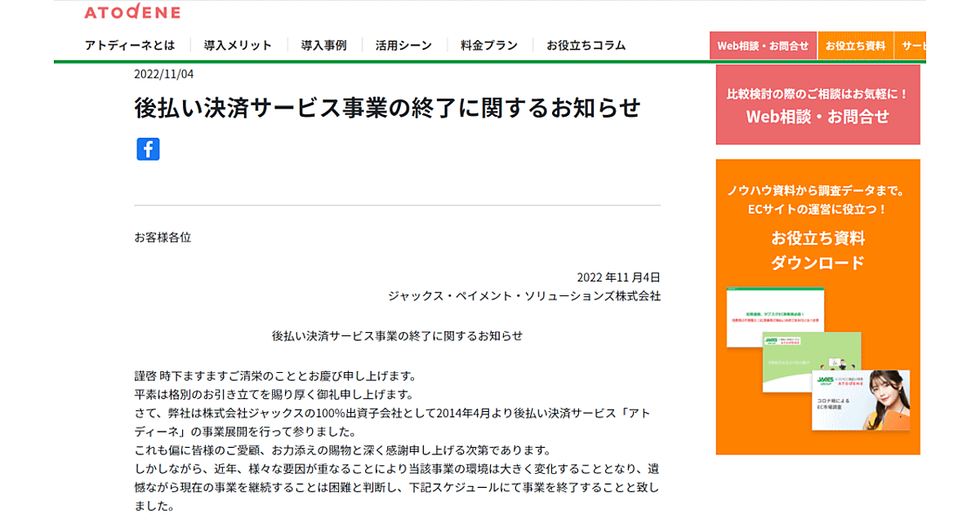Open the アトディーネとは menu item
Image resolution: width=980 pixels, height=514 pixels.
pos(129,46)
